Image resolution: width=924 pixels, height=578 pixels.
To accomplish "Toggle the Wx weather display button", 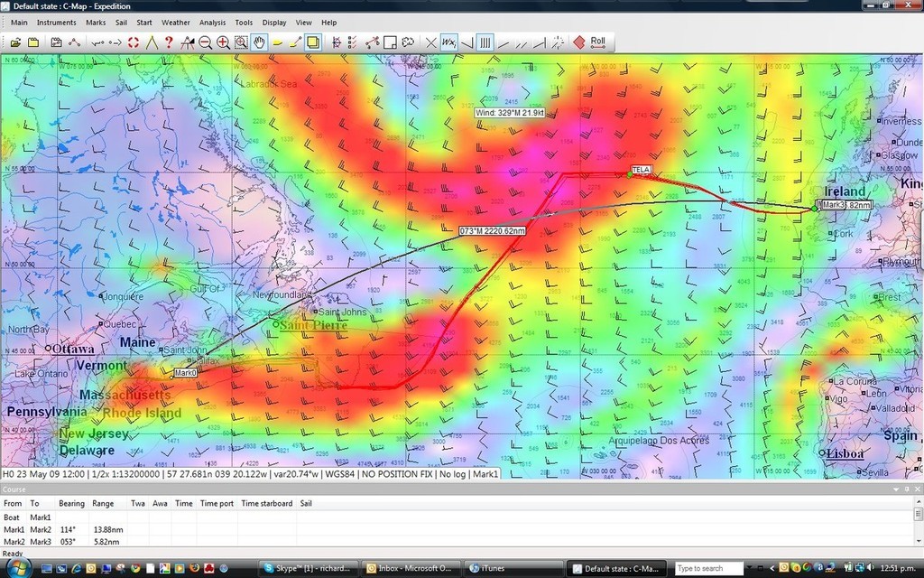I will (448, 42).
